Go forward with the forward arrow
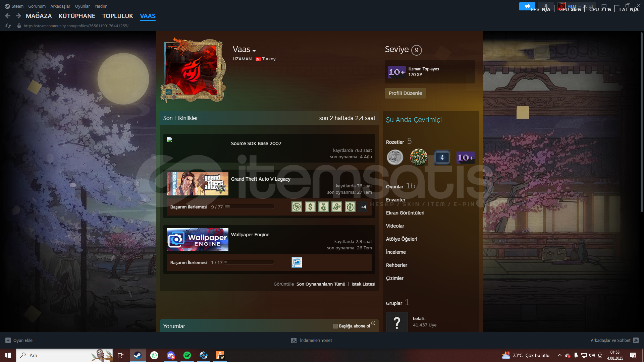This screenshot has height=362, width=644. coord(18,16)
